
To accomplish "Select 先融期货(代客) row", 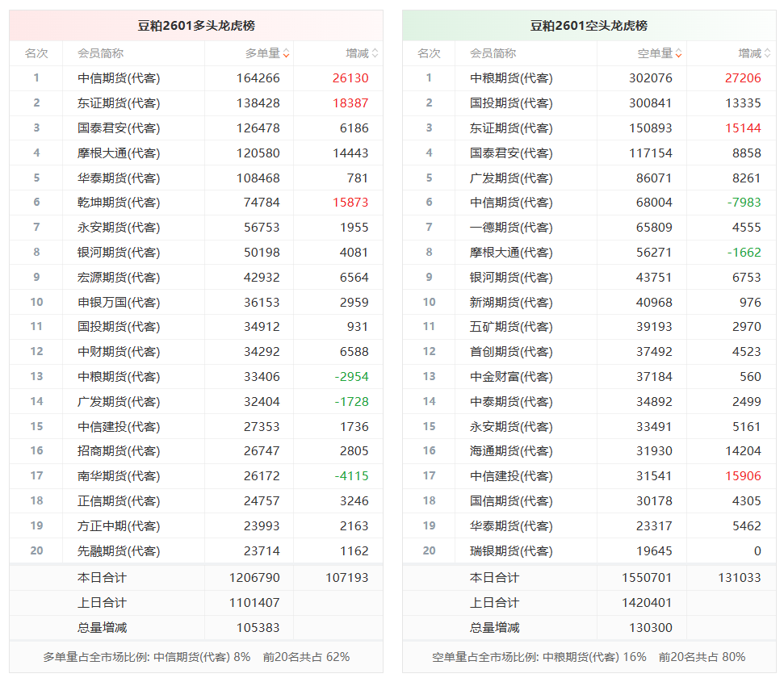I will point(196,551).
